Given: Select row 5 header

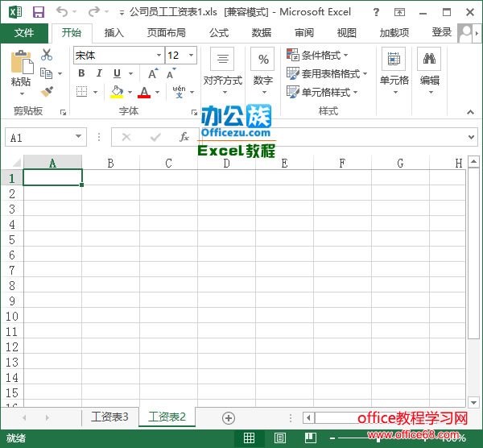Looking at the screenshot, I should [x=12, y=239].
